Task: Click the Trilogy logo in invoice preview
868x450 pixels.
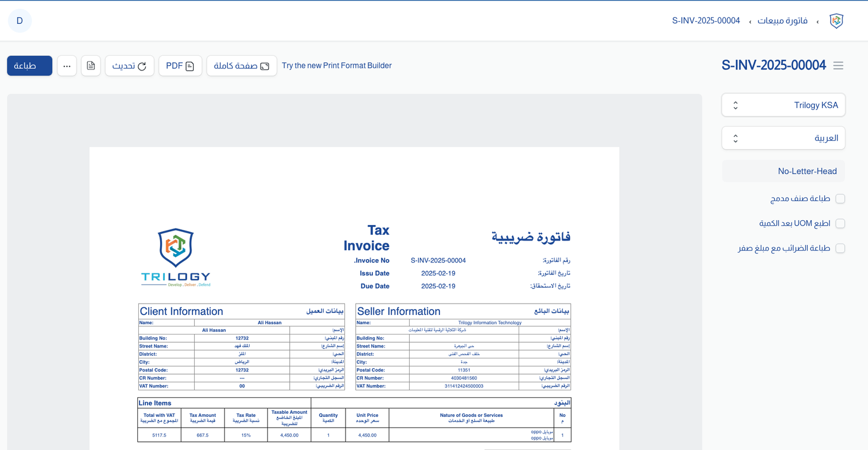Action: point(175,257)
